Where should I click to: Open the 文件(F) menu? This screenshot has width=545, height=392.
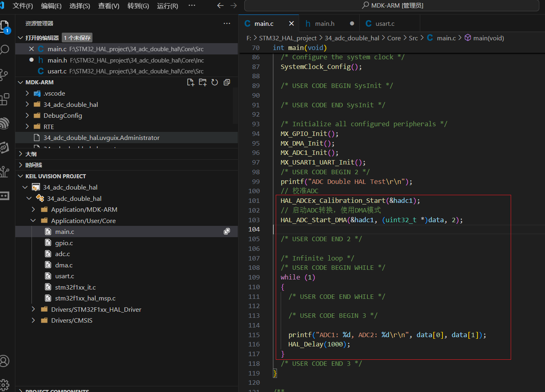point(23,6)
